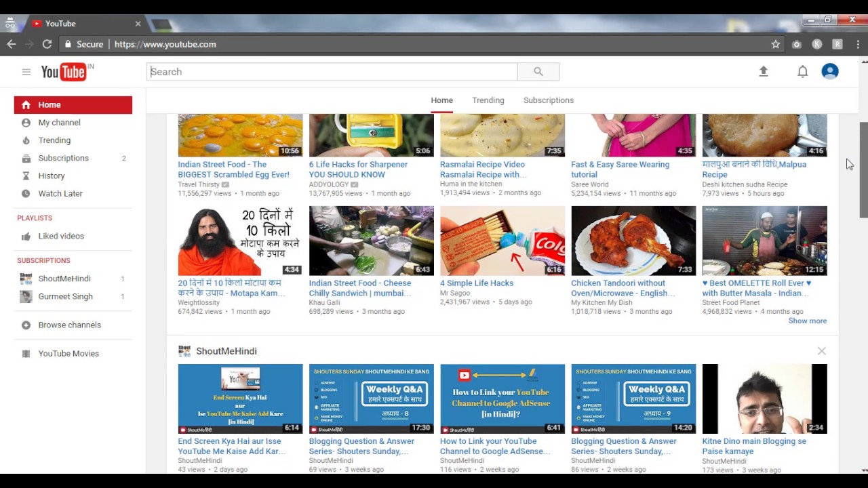
Task: Open the ShoutMeHindi section heading link
Action: point(226,351)
